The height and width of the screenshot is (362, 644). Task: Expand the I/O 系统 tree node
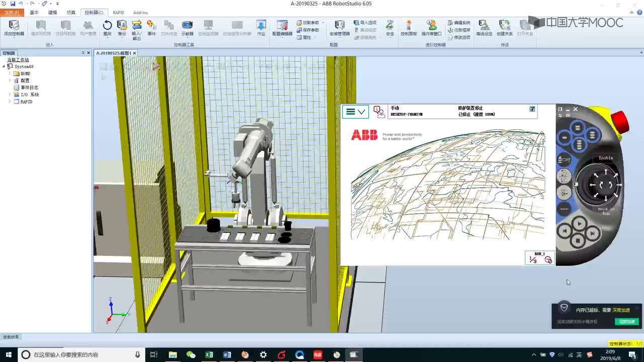click(x=10, y=95)
